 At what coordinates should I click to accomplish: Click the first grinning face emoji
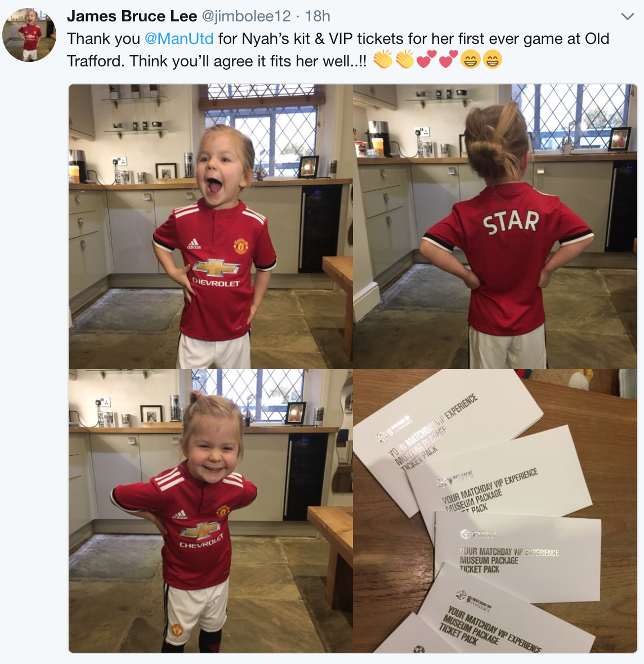pos(470,59)
